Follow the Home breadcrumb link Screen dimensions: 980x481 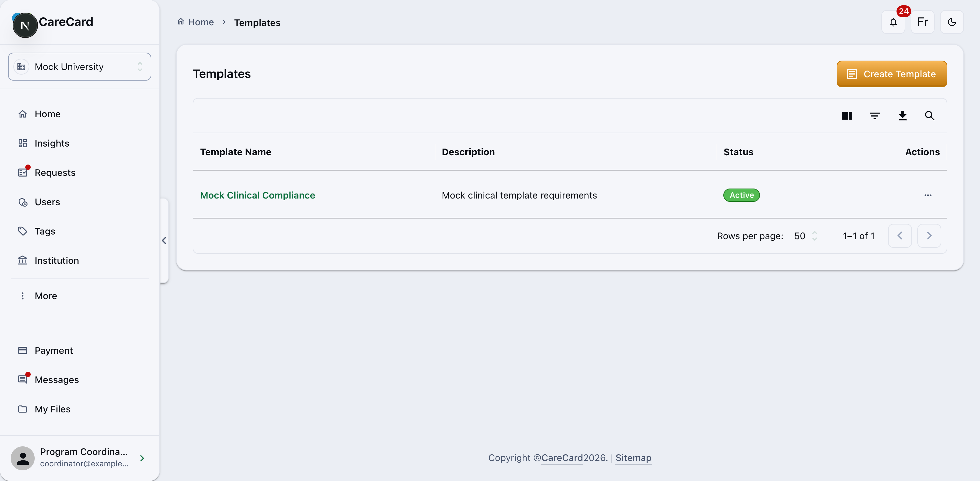pyautogui.click(x=196, y=22)
